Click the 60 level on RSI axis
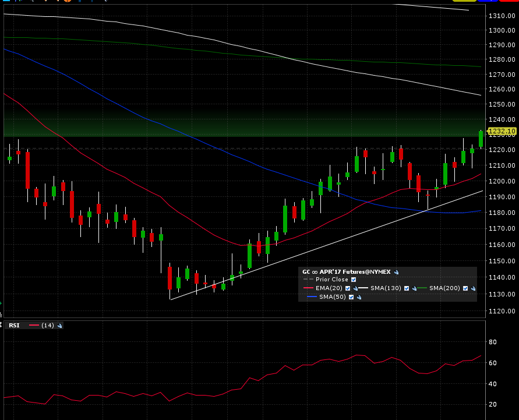 click(492, 363)
